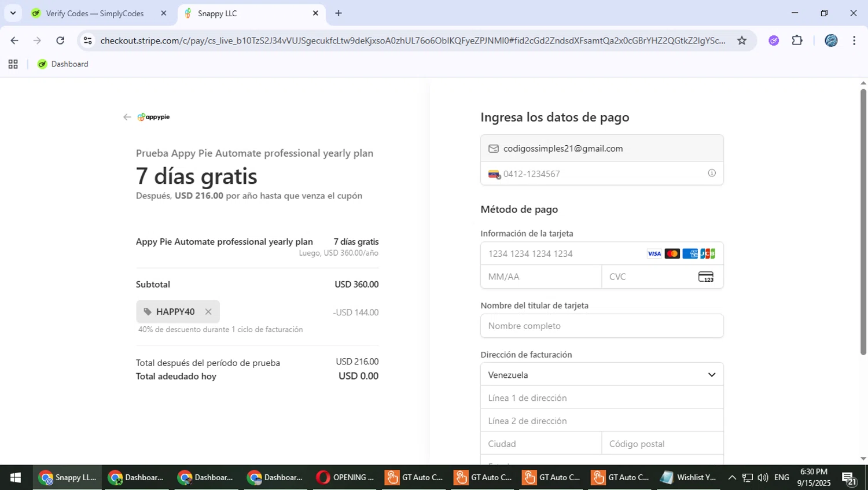Remove the HAPPY40 coupon code
Screen dimensions: 868x490
208,312
